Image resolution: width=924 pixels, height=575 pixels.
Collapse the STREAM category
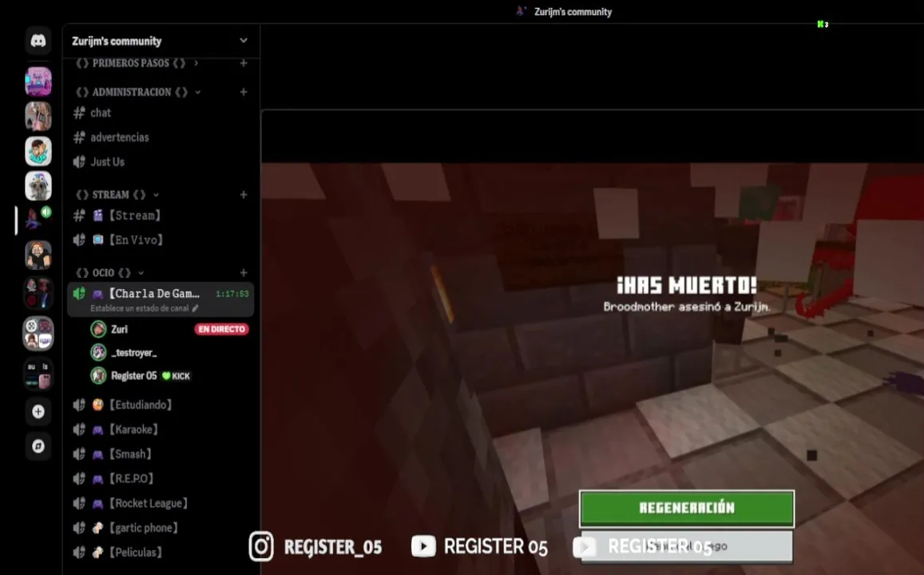(x=156, y=194)
